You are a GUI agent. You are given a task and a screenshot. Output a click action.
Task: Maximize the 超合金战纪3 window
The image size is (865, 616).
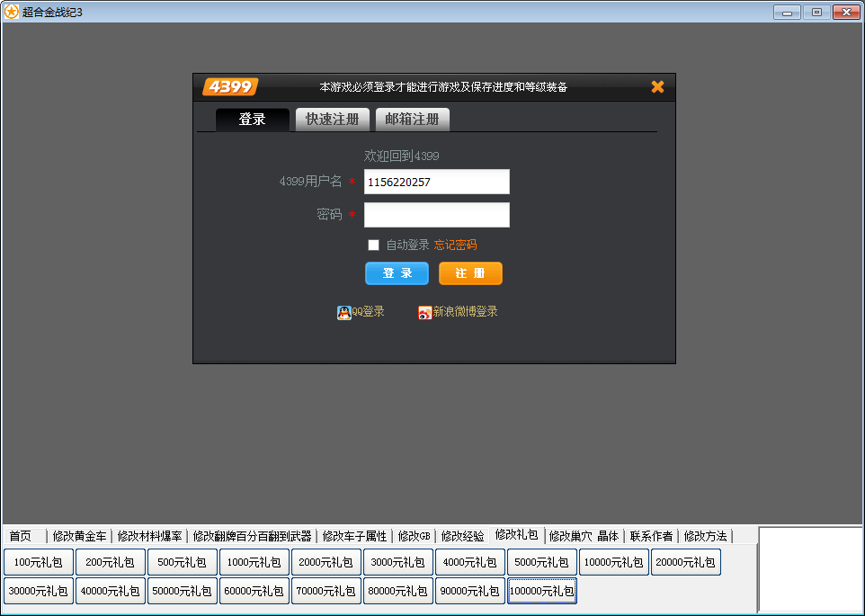(x=817, y=12)
